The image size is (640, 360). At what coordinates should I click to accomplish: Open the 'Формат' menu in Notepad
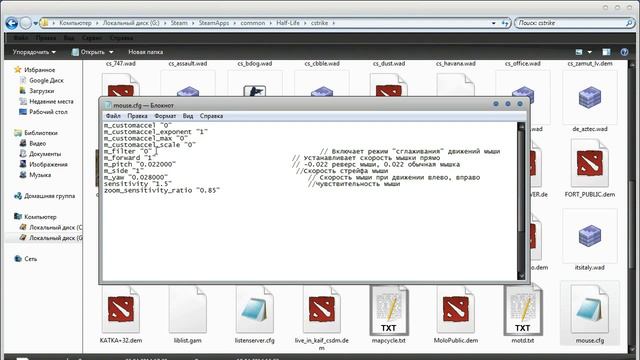coord(165,116)
